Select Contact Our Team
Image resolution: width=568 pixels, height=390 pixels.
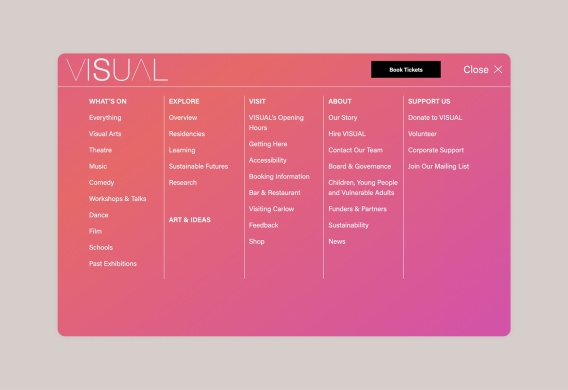pos(355,150)
